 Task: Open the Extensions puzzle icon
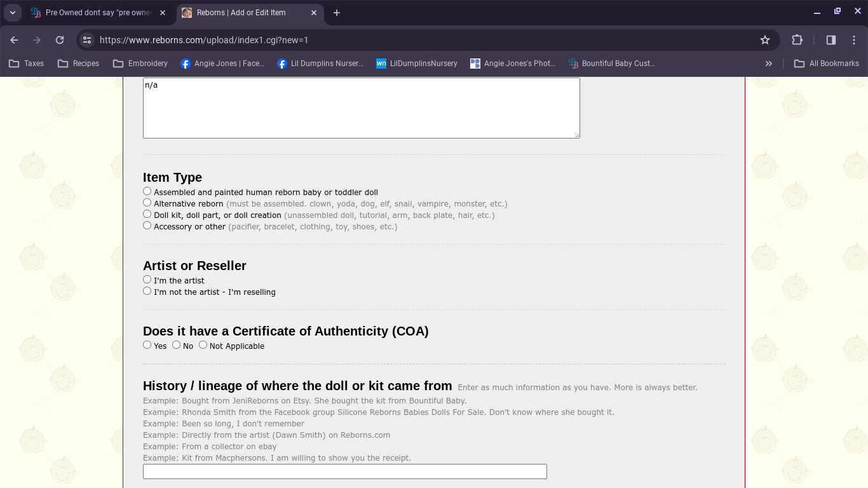point(797,40)
